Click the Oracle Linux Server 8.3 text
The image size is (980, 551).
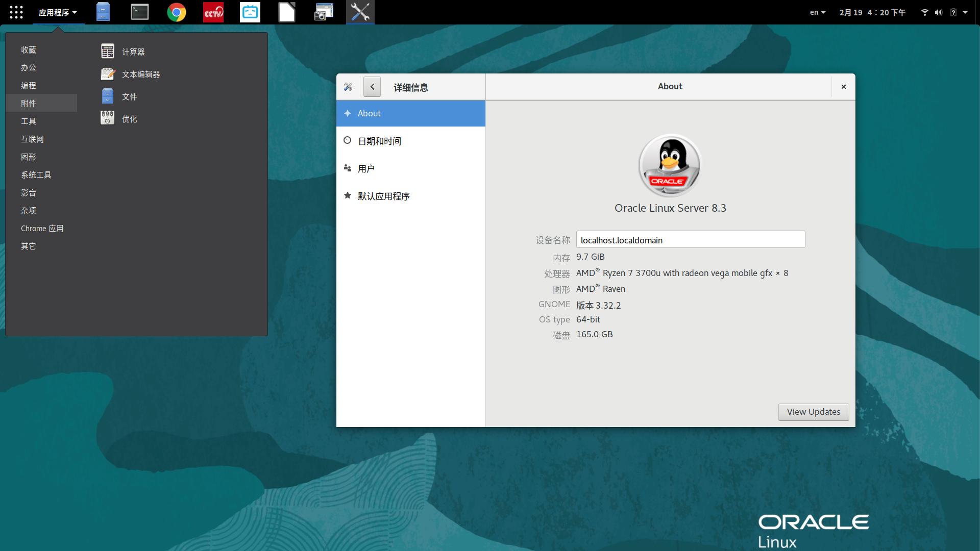670,208
